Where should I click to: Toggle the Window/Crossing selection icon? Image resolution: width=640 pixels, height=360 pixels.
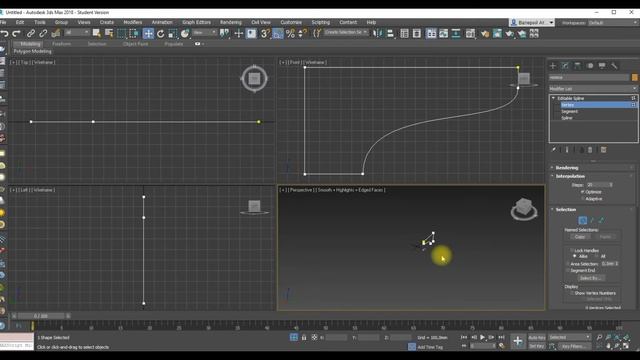tap(134, 33)
